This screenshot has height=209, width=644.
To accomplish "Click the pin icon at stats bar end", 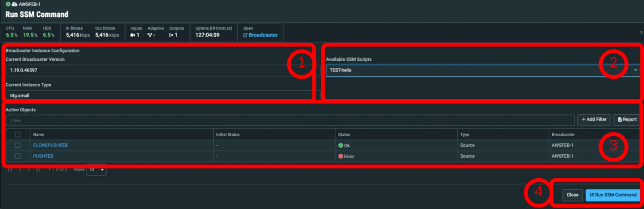I will (641, 33).
